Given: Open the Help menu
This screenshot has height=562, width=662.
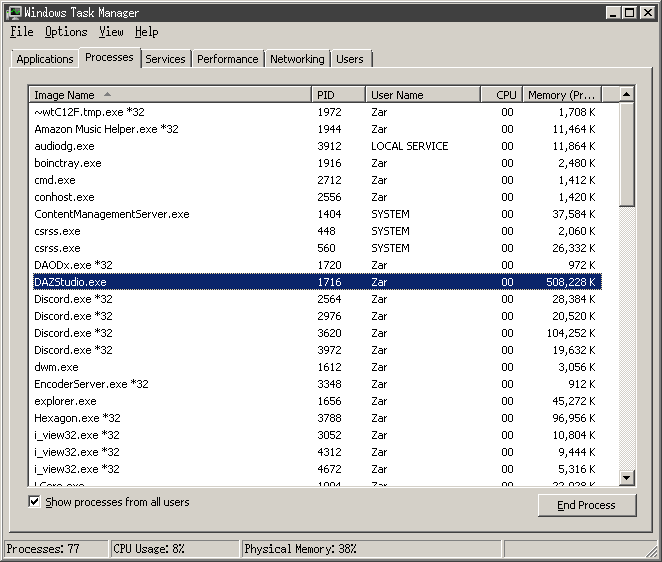Looking at the screenshot, I should click(x=147, y=32).
